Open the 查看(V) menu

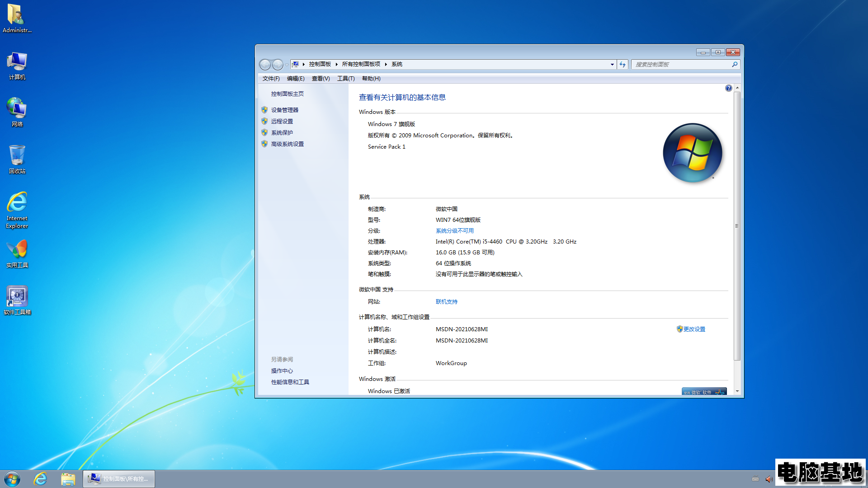pyautogui.click(x=321, y=79)
